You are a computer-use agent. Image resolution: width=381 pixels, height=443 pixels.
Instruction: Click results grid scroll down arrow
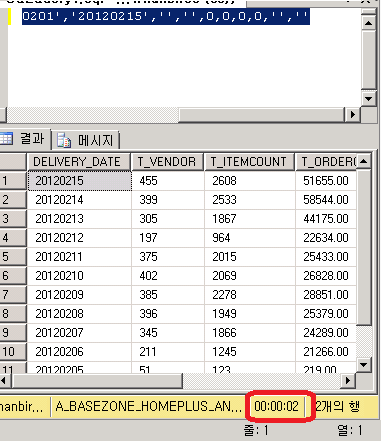pyautogui.click(x=364, y=365)
